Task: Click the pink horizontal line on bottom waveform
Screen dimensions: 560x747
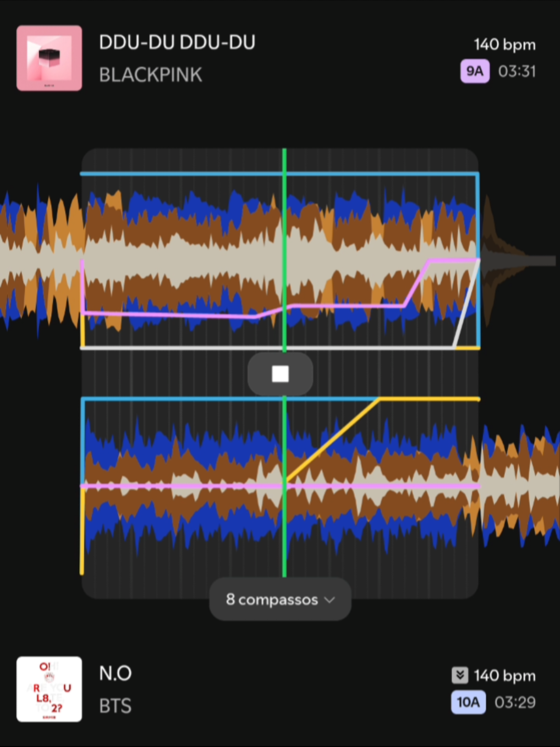Action: tap(281, 486)
